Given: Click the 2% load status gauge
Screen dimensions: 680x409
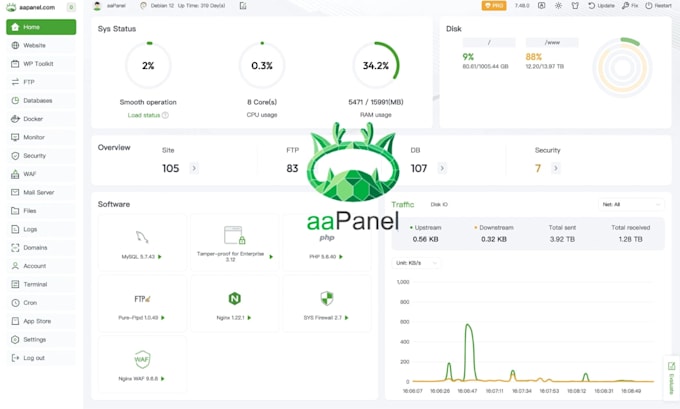Looking at the screenshot, I should (148, 65).
